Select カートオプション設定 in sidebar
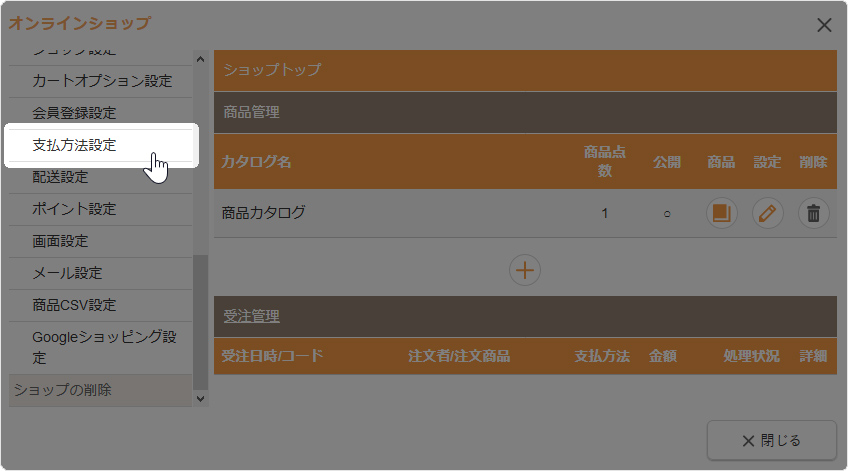Image resolution: width=848 pixels, height=471 pixels. tap(102, 81)
